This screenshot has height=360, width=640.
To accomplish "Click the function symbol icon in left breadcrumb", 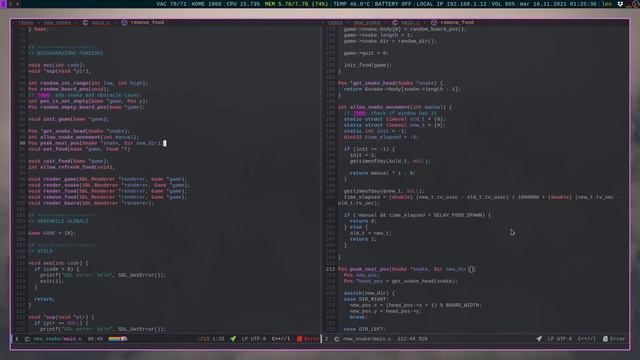I will [124, 22].
